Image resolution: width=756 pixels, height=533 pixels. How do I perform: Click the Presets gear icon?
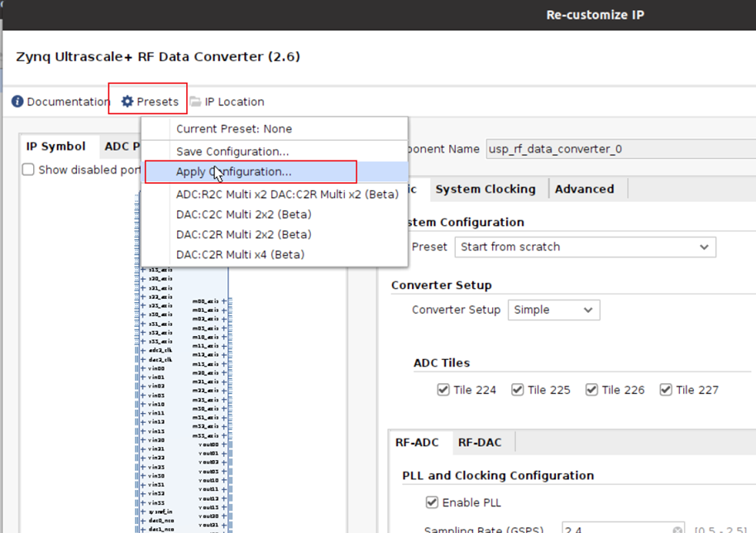click(x=126, y=101)
